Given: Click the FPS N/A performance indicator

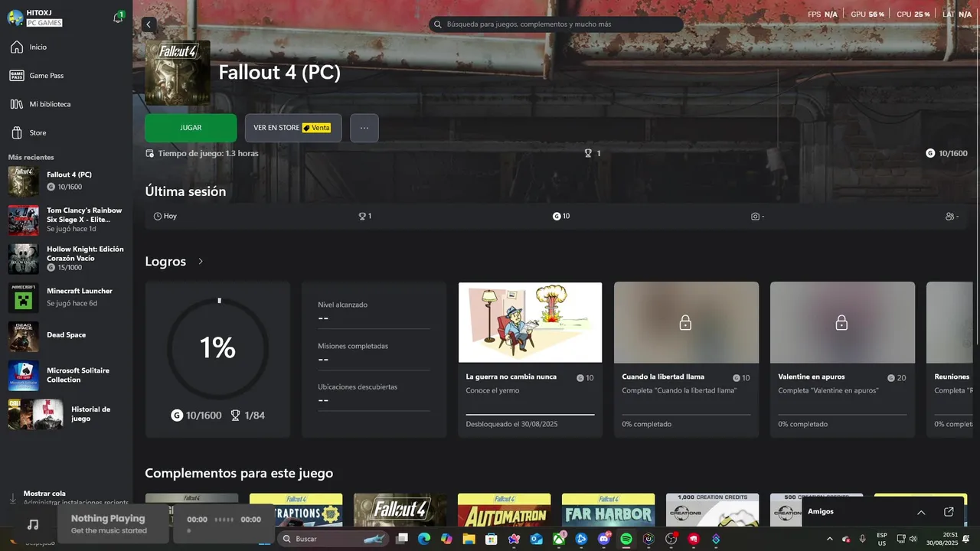Looking at the screenshot, I should coord(823,15).
